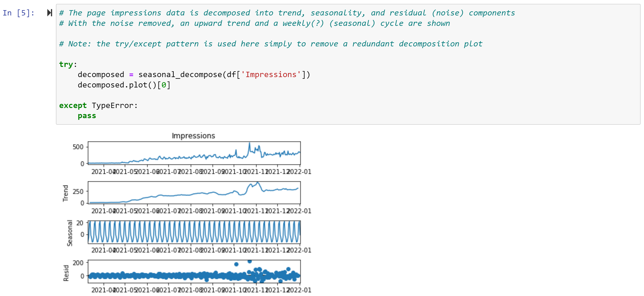Click the 'Trend' y-axis label
Screen dimensions: 644x296
(x=66, y=193)
